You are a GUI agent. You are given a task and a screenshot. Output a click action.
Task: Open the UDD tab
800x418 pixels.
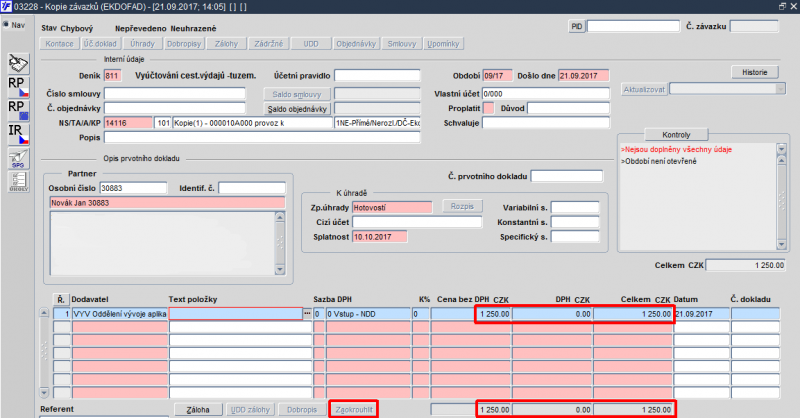[x=311, y=44]
